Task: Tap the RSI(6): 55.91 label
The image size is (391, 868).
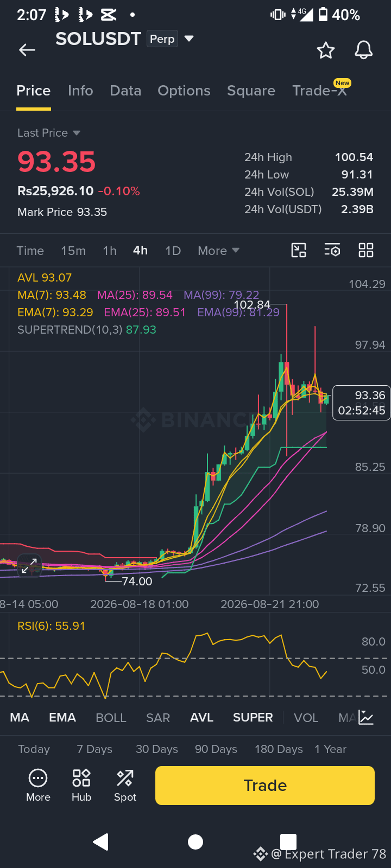Action: pos(52,626)
